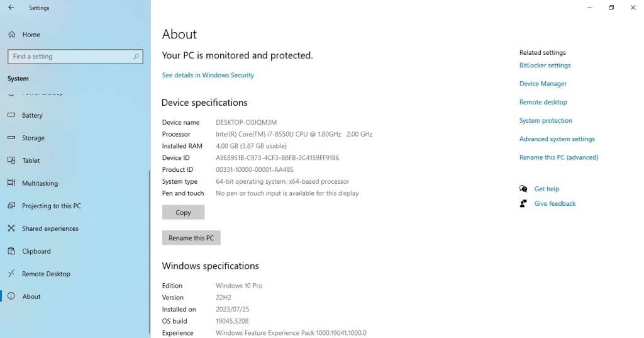Click the Intel Core i7-8550U processor value
644x338 pixels.
tap(294, 134)
